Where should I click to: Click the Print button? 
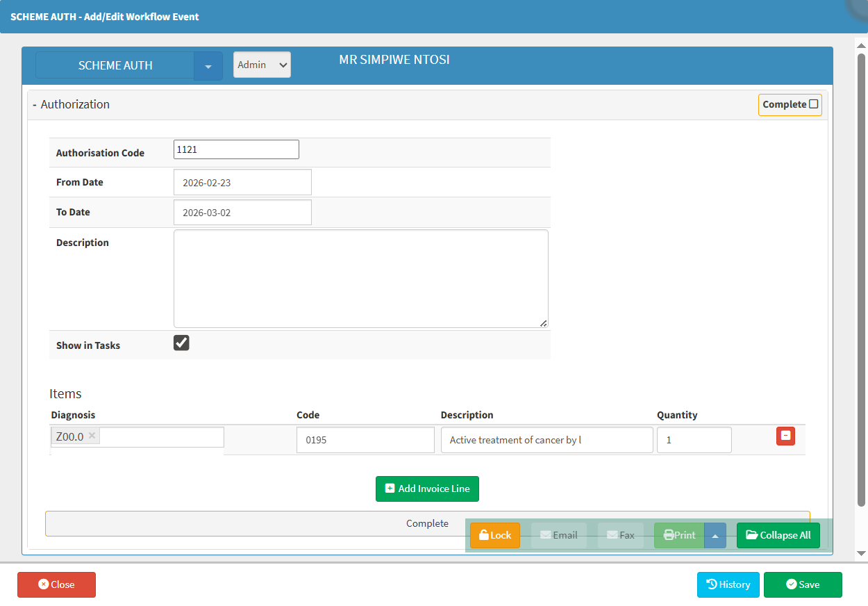679,535
